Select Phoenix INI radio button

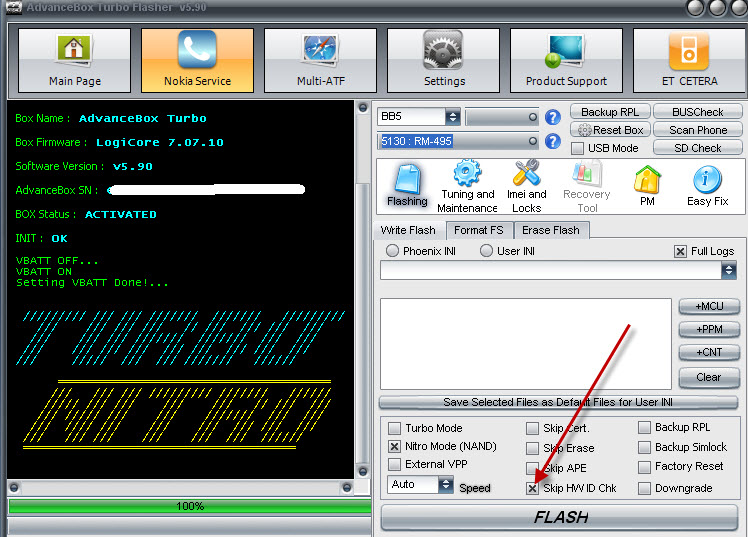click(x=392, y=251)
